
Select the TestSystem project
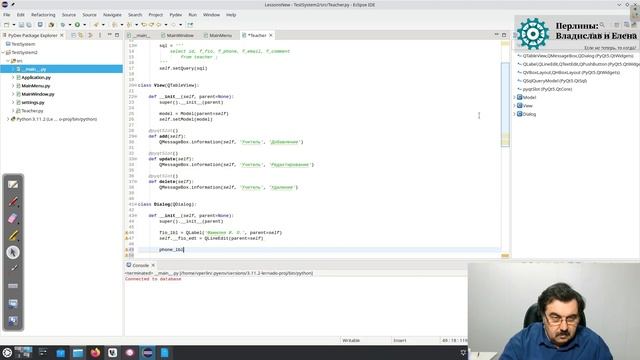point(23,44)
